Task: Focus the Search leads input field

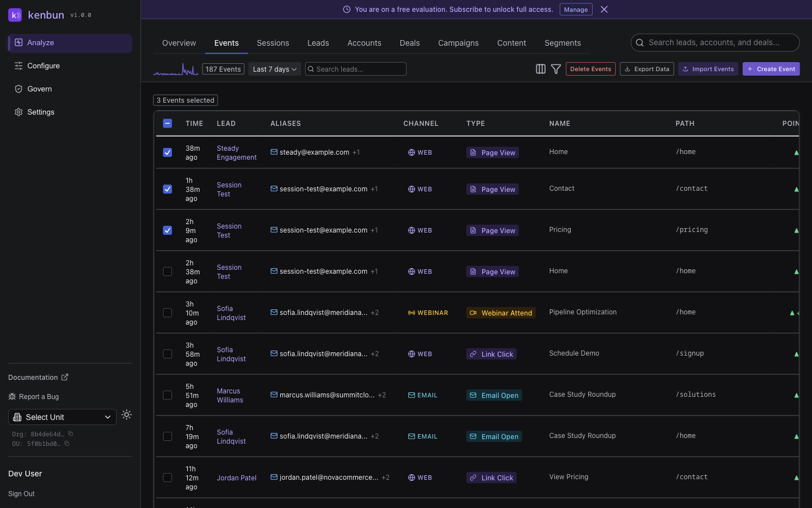Action: (355, 69)
